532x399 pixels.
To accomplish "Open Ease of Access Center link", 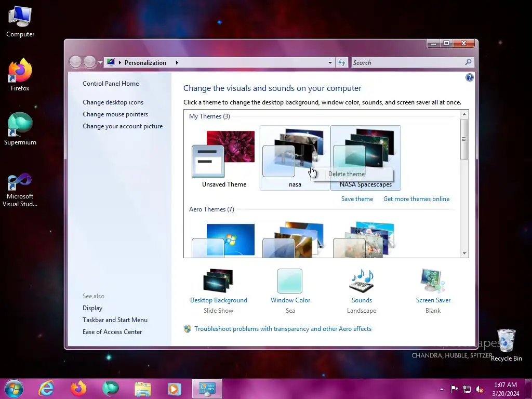I will point(112,332).
